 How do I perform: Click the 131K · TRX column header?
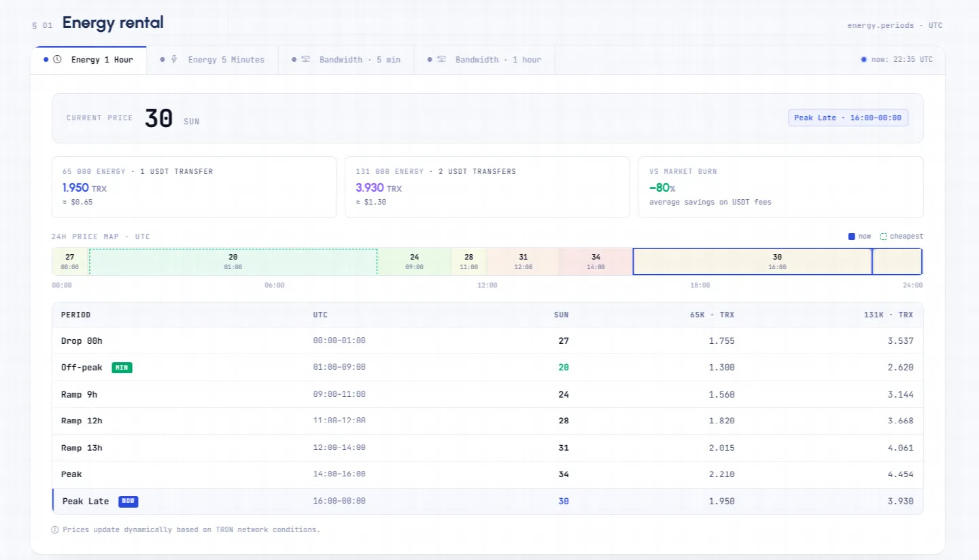(889, 315)
